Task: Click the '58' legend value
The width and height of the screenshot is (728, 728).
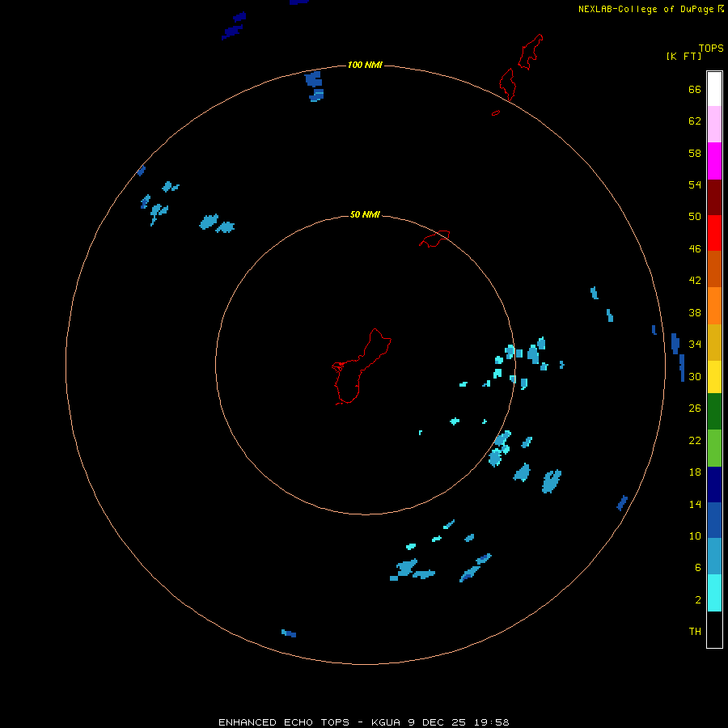Action: pyautogui.click(x=695, y=153)
